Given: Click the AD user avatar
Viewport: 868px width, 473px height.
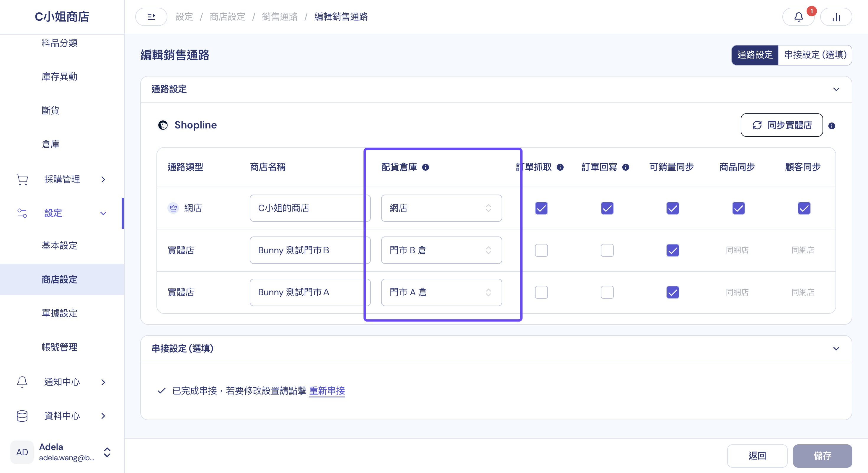Looking at the screenshot, I should [x=22, y=452].
